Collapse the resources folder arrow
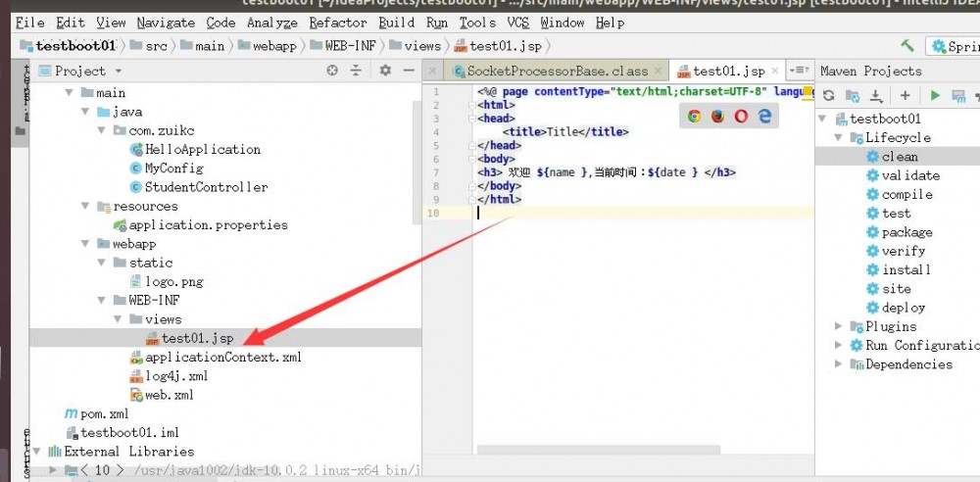980x482 pixels. coord(85,207)
